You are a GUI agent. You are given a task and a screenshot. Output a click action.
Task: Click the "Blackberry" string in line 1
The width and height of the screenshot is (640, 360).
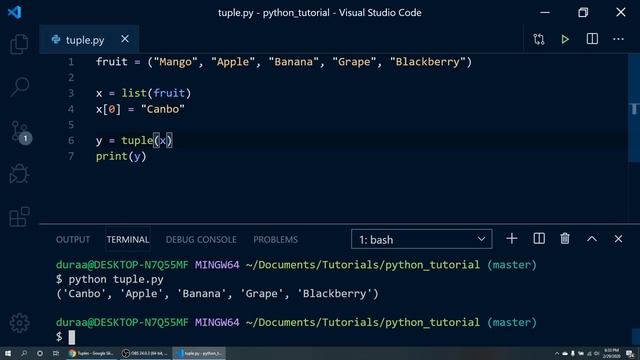(x=427, y=62)
